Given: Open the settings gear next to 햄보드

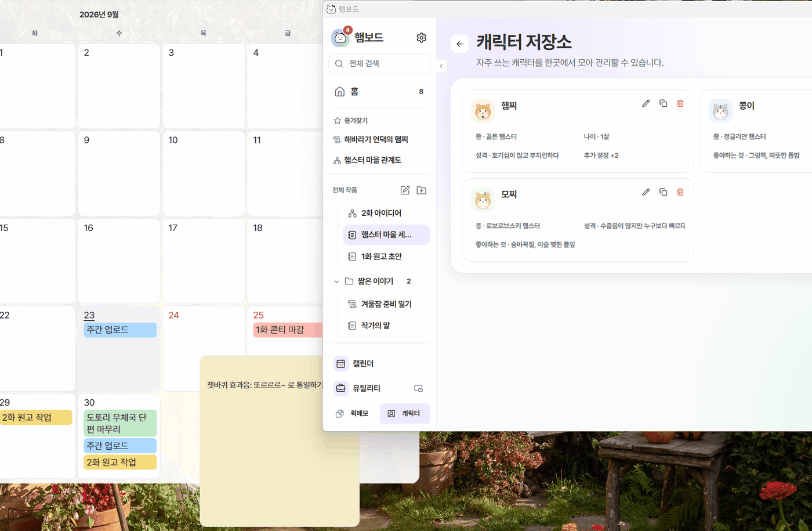Looking at the screenshot, I should [422, 38].
